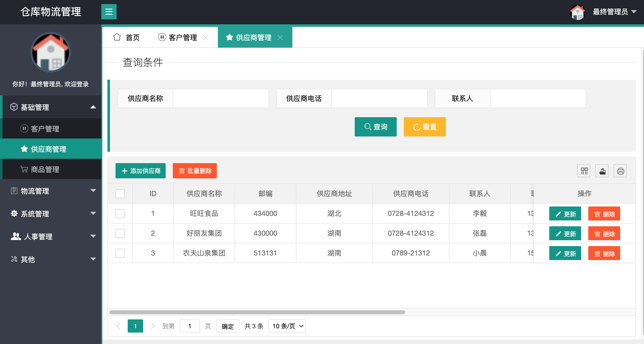Go to next page arrow in pagination
The image size is (644, 344).
click(153, 326)
